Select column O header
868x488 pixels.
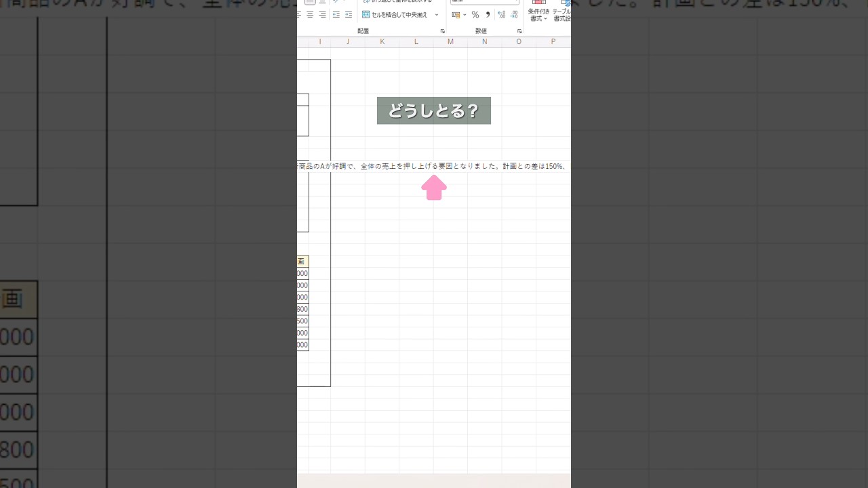point(519,42)
